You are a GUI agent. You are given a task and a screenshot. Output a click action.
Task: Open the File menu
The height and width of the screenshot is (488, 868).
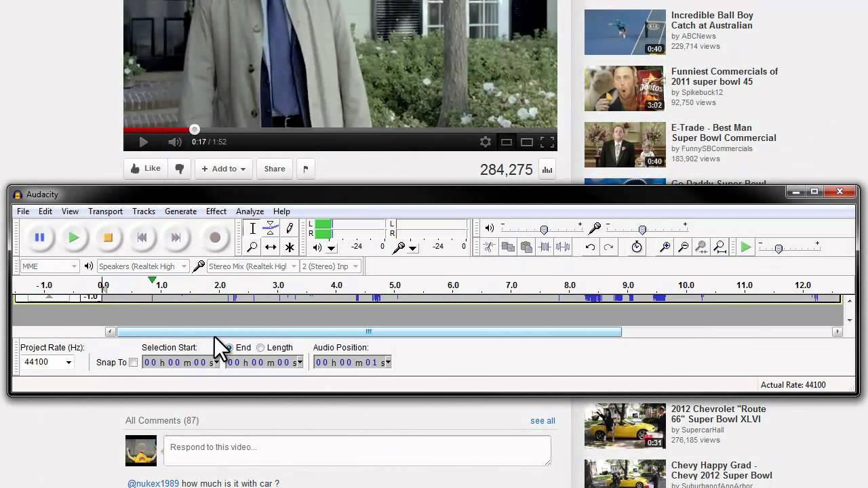click(x=23, y=211)
